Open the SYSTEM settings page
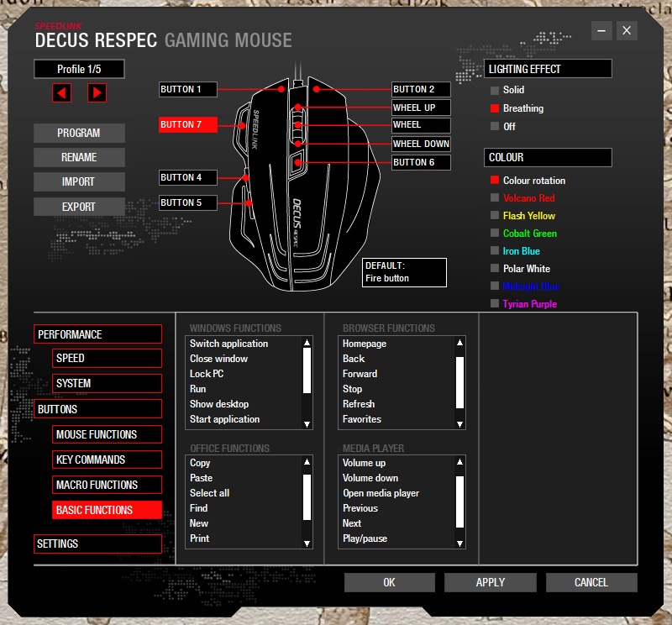The width and height of the screenshot is (672, 625). [x=108, y=383]
